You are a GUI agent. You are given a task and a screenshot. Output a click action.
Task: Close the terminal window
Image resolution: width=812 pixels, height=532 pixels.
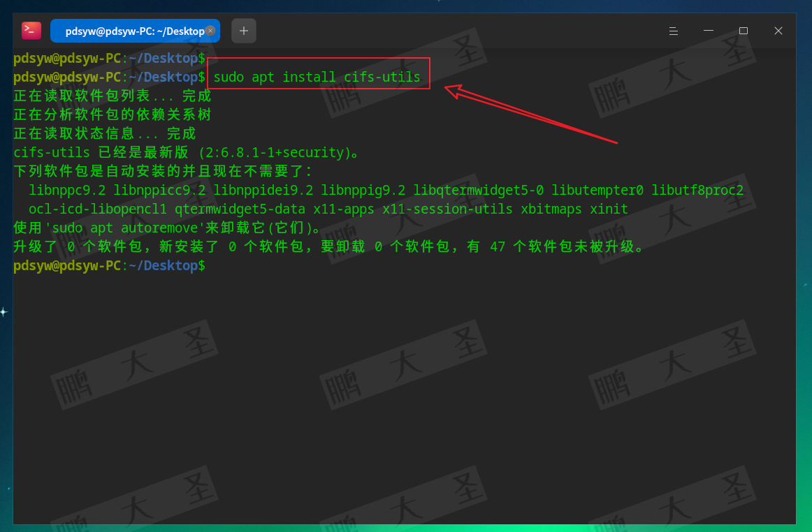[x=778, y=31]
